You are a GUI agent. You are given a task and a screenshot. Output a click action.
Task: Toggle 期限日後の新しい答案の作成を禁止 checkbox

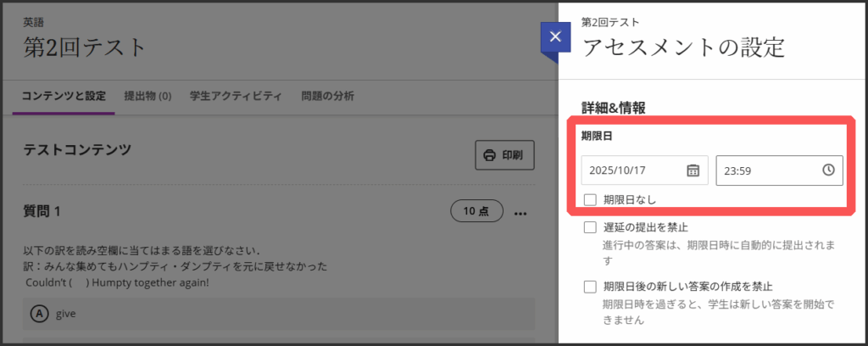click(x=590, y=287)
